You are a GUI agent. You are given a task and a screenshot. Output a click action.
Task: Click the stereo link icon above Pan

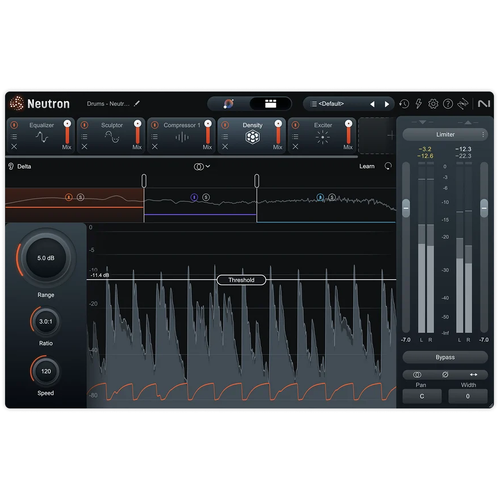click(x=417, y=375)
